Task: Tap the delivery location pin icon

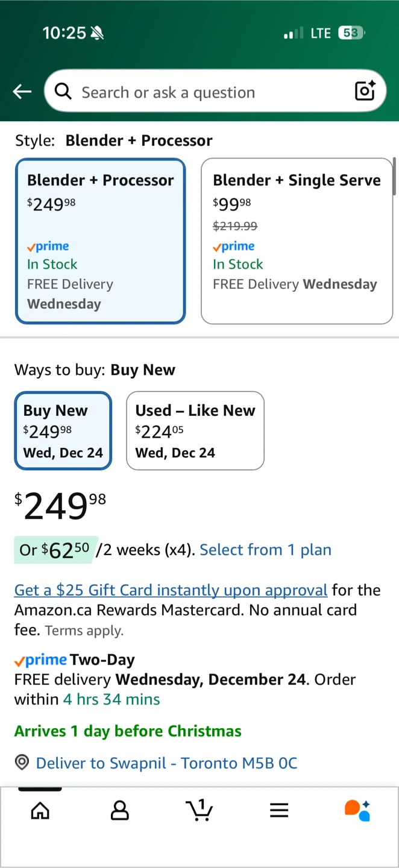Action: (22, 763)
